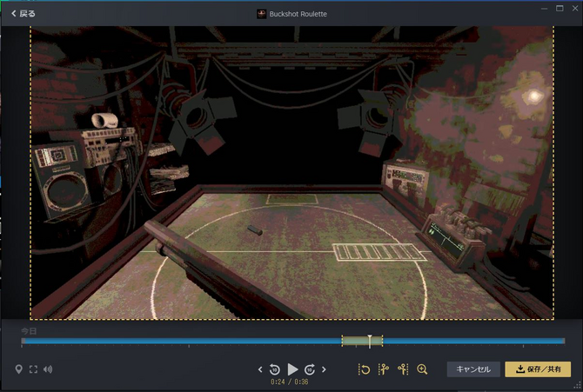This screenshot has width=583, height=392.
Task: Click the video preview frame
Action: [292, 172]
